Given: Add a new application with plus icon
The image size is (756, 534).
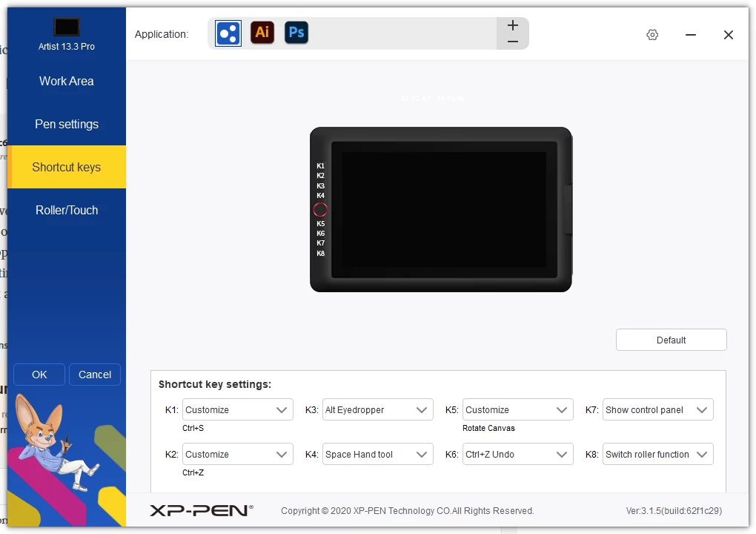Looking at the screenshot, I should pyautogui.click(x=513, y=25).
